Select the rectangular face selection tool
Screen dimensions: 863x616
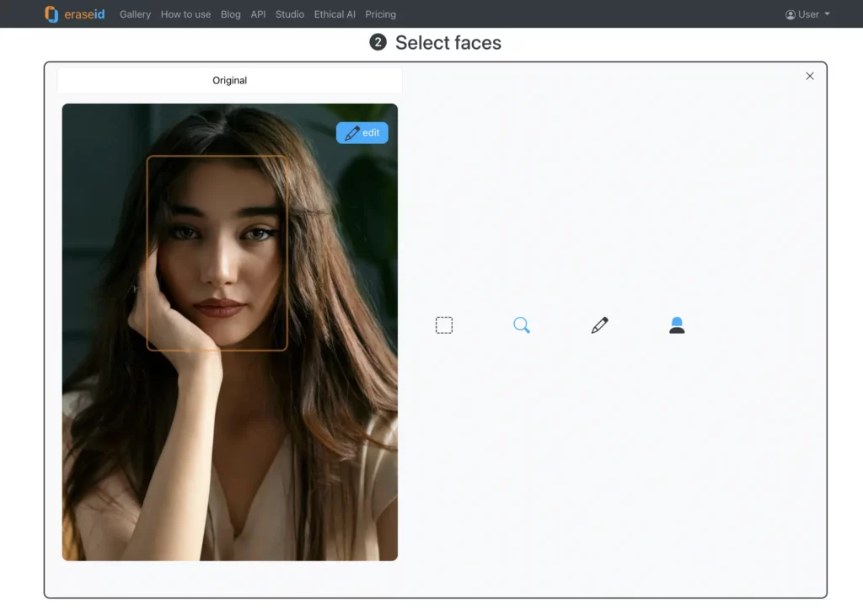point(444,324)
